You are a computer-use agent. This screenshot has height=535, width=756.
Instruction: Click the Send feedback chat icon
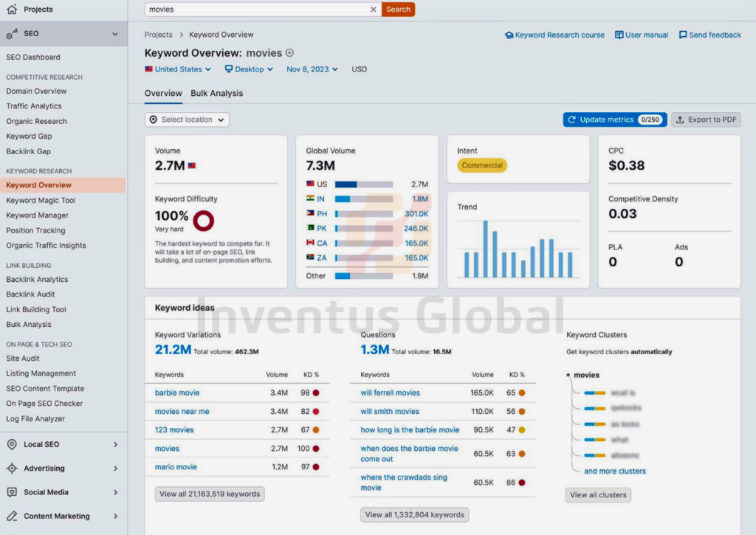click(683, 35)
